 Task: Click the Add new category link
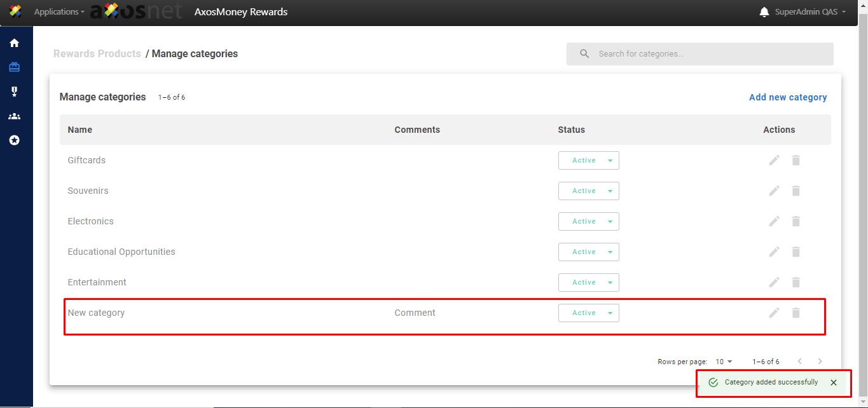[788, 97]
